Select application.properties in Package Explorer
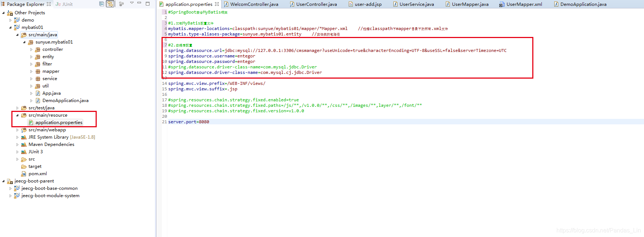Viewport: 644px width, 237px height. 59,123
